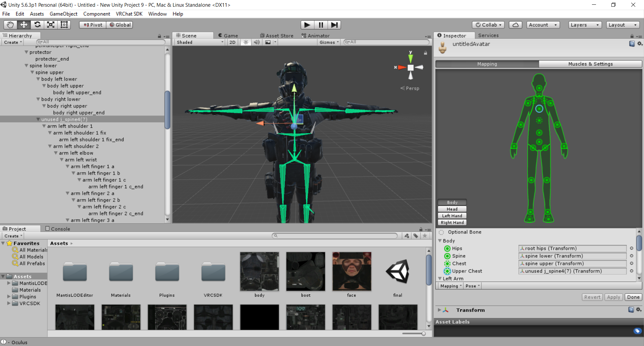Collapse the spine lower hierarchy item
The height and width of the screenshot is (346, 644).
[x=27, y=66]
